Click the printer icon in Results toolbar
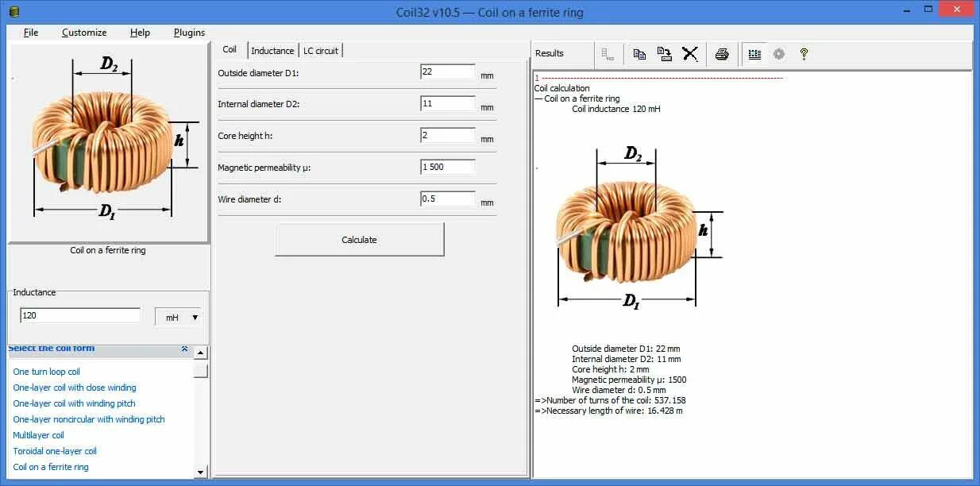 pyautogui.click(x=722, y=54)
